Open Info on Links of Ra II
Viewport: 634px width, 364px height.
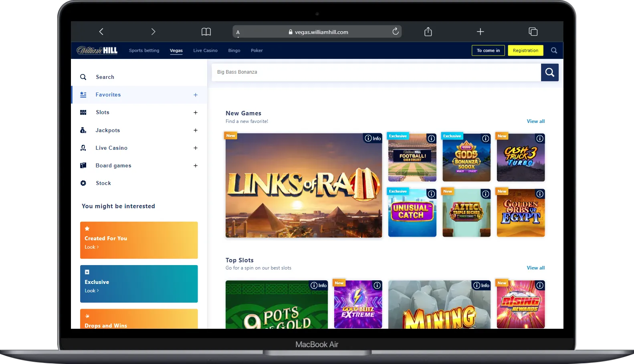373,138
